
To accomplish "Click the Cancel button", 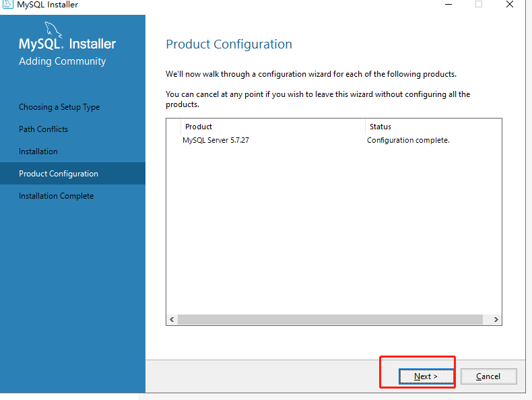I will [489, 376].
